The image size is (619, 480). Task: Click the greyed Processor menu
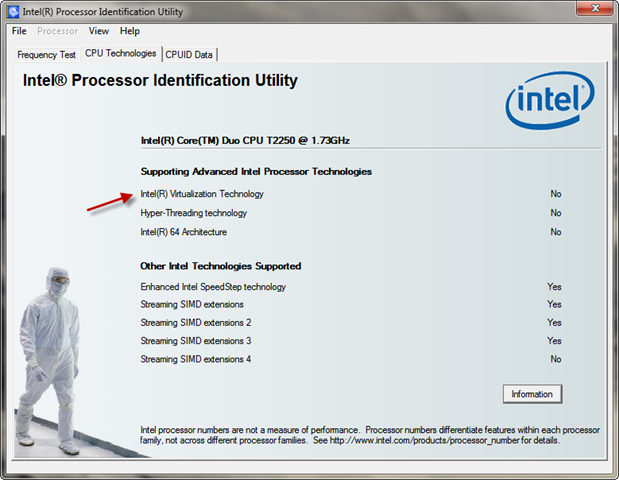(x=58, y=31)
